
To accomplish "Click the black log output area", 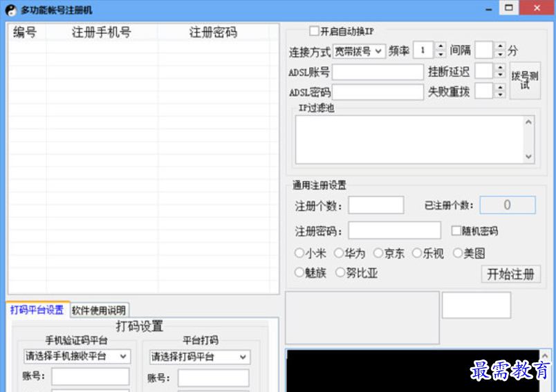I will [413, 371].
